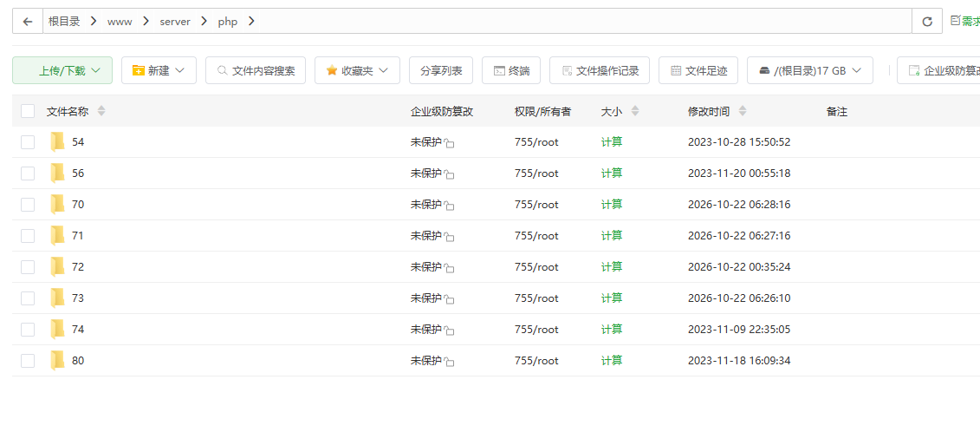Viewport: 980px width, 432px height.
Task: Open 企业级防篡改 tamper protection button
Action: (x=938, y=70)
